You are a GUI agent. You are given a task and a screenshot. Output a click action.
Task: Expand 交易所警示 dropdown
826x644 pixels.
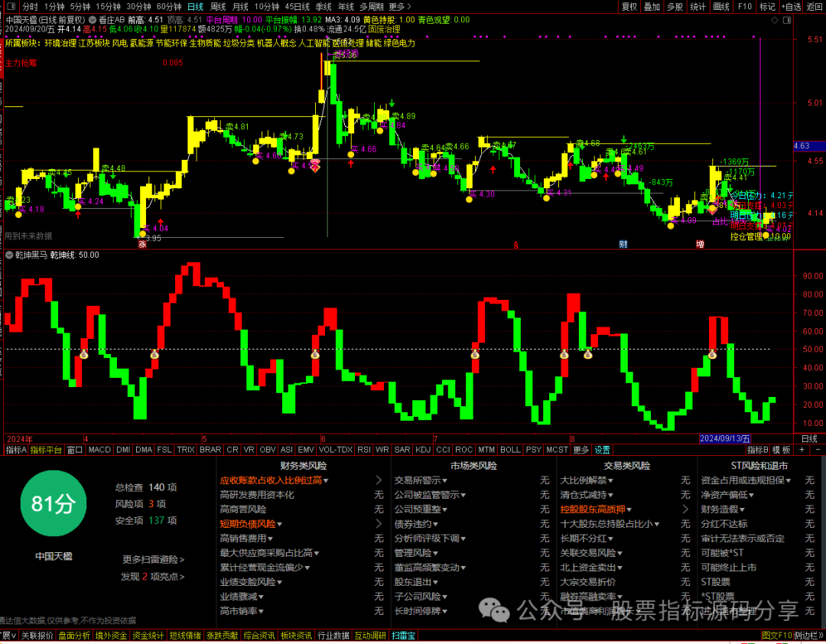coord(421,480)
